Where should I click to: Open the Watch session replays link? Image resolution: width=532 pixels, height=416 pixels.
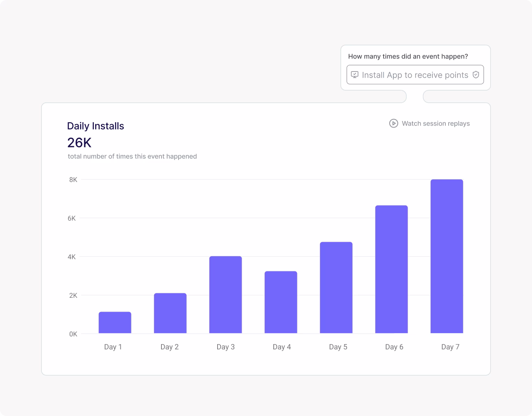(436, 123)
